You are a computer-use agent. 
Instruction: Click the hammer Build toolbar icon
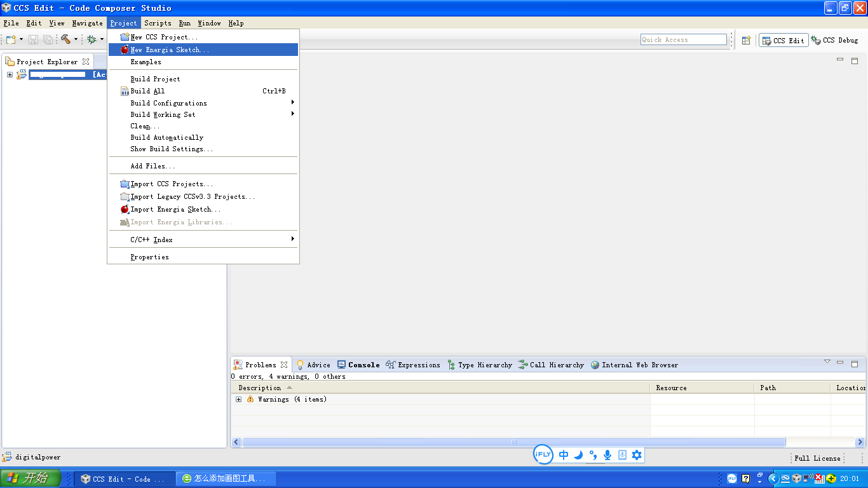pos(65,39)
